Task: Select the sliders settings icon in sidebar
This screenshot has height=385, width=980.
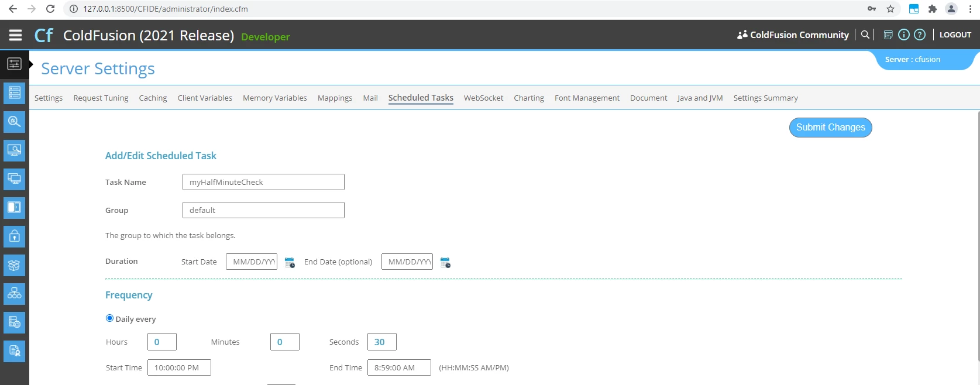Action: 14,64
